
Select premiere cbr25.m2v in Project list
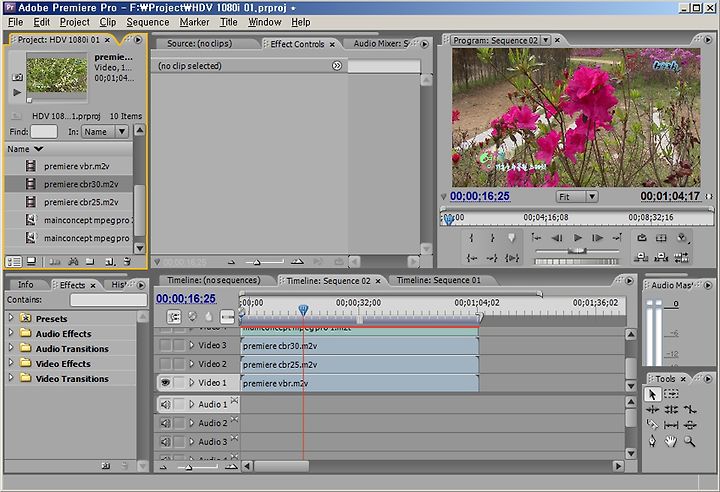(69, 202)
